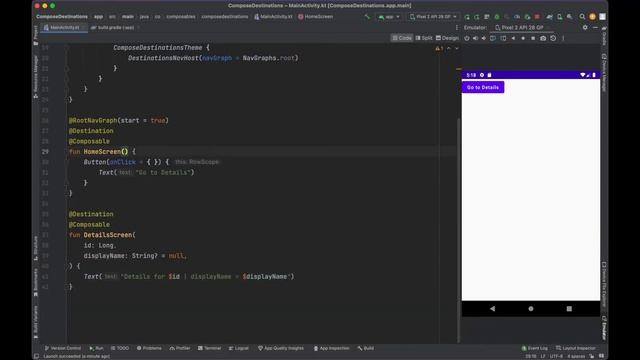Click the yellow user account avatar icon
The image size is (640, 360).
coord(592,17)
